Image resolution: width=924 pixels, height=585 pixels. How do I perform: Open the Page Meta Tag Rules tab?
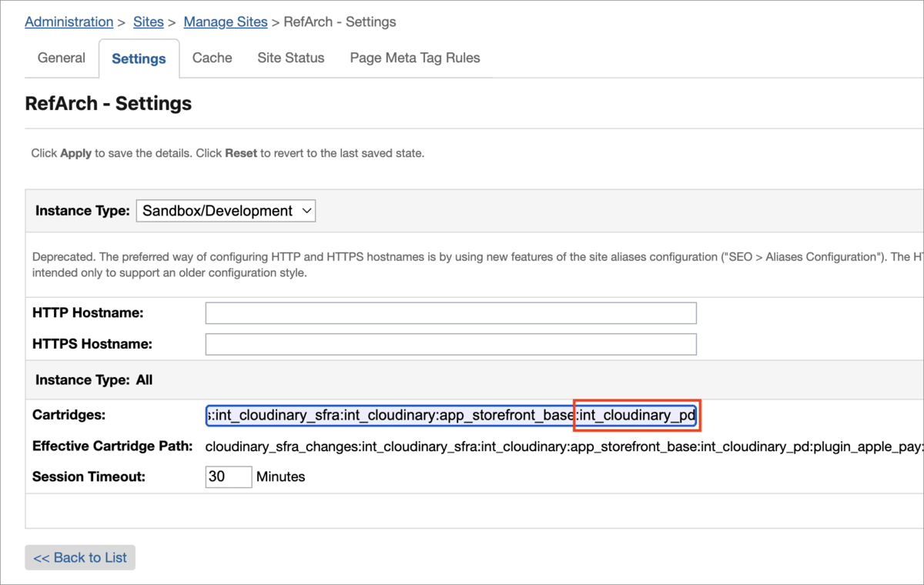[x=415, y=58]
